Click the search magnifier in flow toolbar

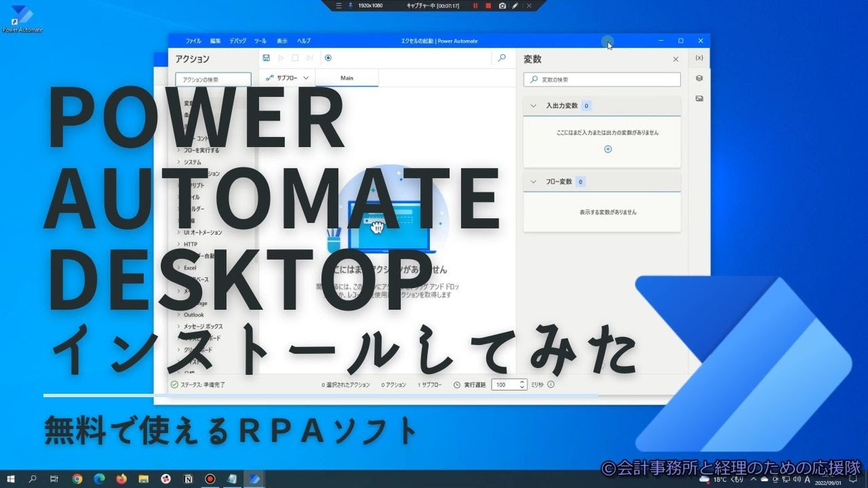coord(502,58)
